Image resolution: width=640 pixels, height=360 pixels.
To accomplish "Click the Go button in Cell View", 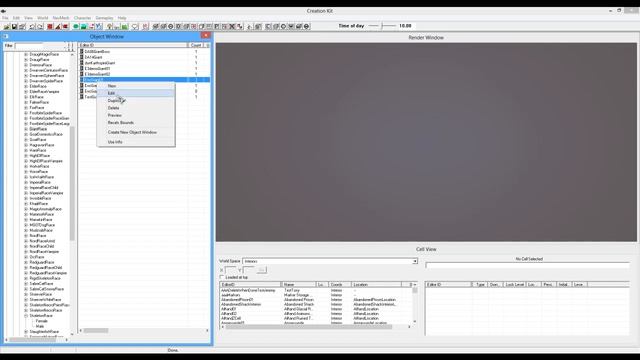I will pyautogui.click(x=262, y=270).
